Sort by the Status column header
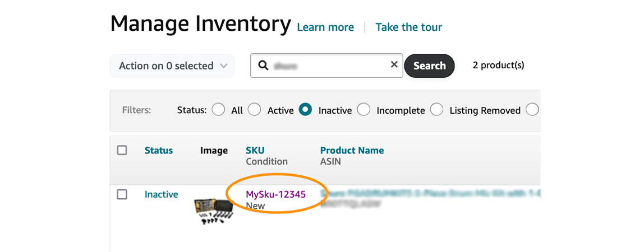Screen dimensions: 644x252 (159, 150)
